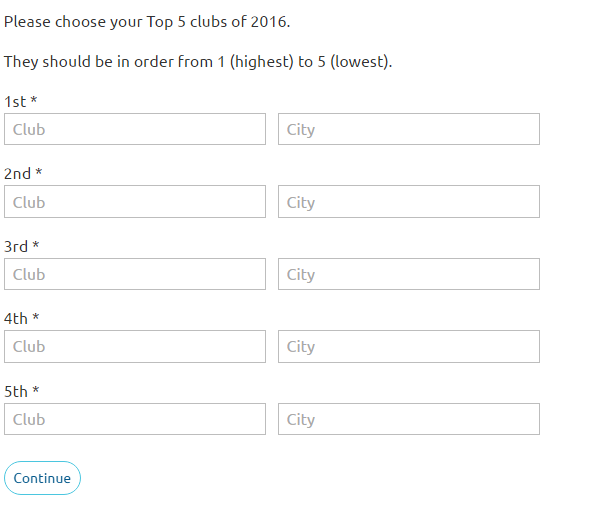
Task: Click the "1st" field label
Action: coord(15,101)
